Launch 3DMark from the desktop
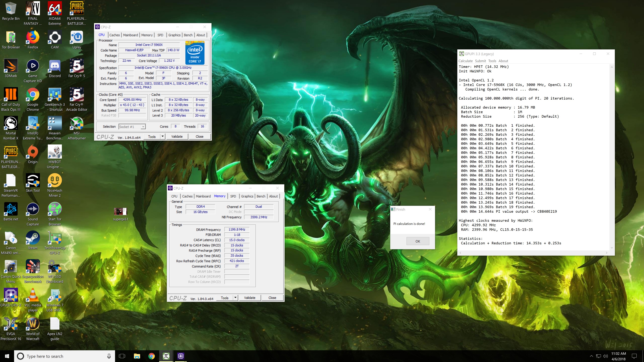The width and height of the screenshot is (644, 362). (x=11, y=68)
